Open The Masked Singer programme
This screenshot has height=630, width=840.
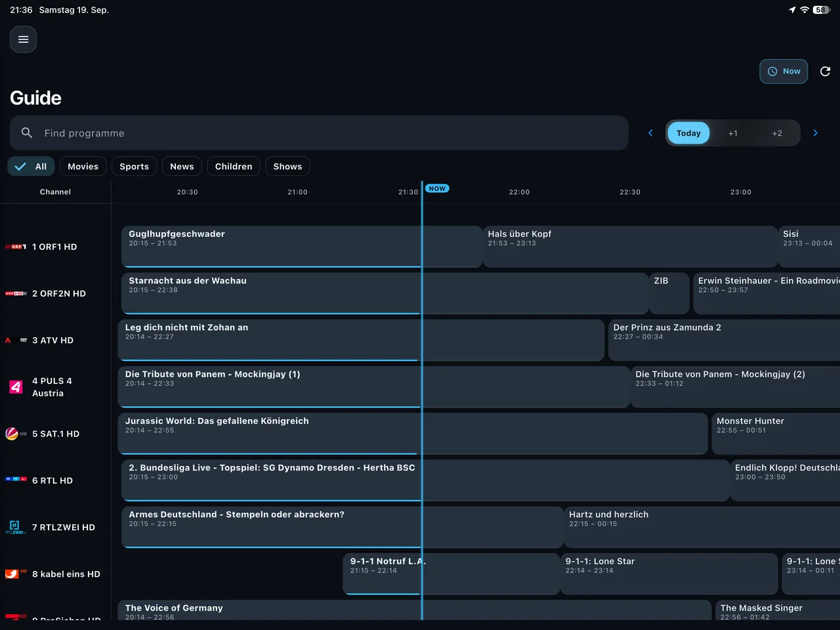tap(778, 610)
